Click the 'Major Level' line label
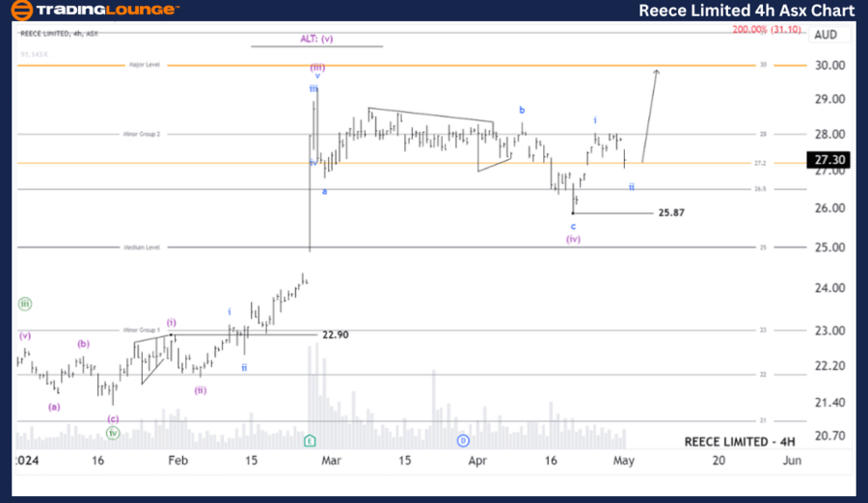This screenshot has height=503, width=868. click(x=145, y=65)
